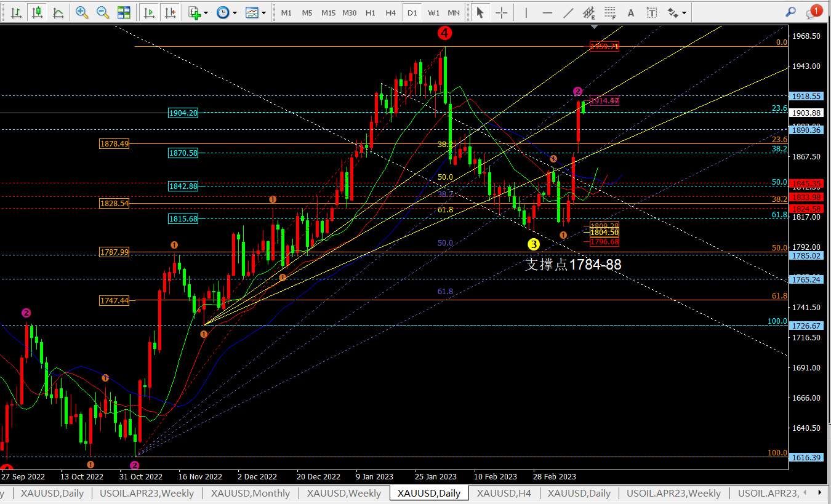The width and height of the screenshot is (831, 504).
Task: Select the equidistant channel tool
Action: 589,12
